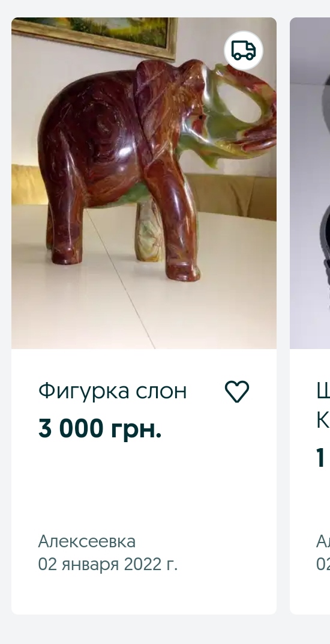Open the elephant figurine listing photo
The image size is (330, 644).
(x=143, y=183)
